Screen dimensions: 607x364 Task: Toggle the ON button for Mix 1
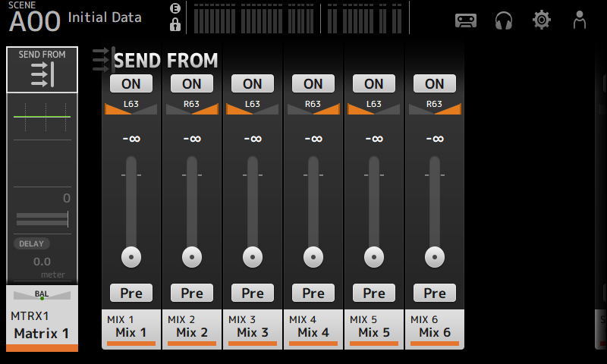131,83
